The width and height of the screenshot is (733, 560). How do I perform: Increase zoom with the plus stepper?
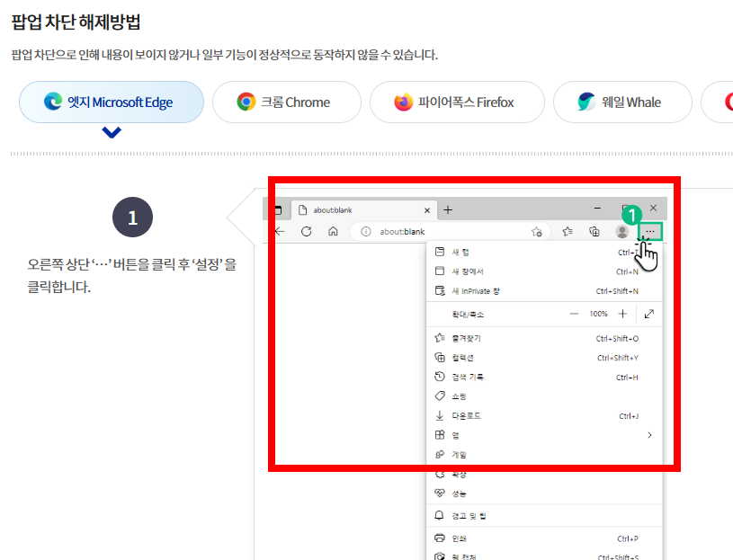[x=623, y=313]
